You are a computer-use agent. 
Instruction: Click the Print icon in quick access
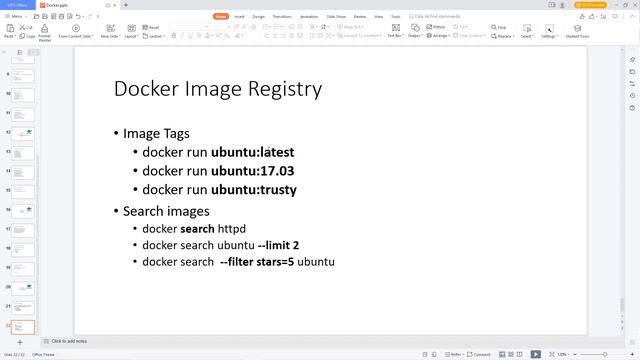click(62, 16)
